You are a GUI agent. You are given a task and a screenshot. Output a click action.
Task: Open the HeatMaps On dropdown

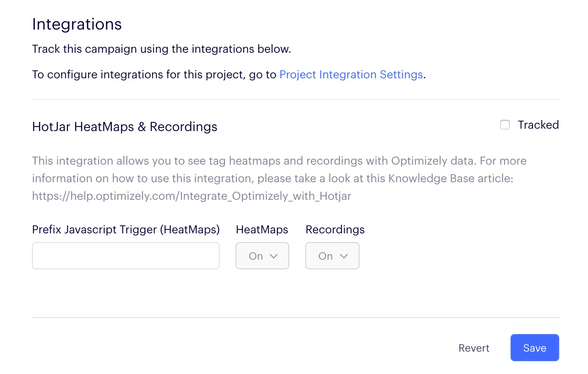[262, 256]
